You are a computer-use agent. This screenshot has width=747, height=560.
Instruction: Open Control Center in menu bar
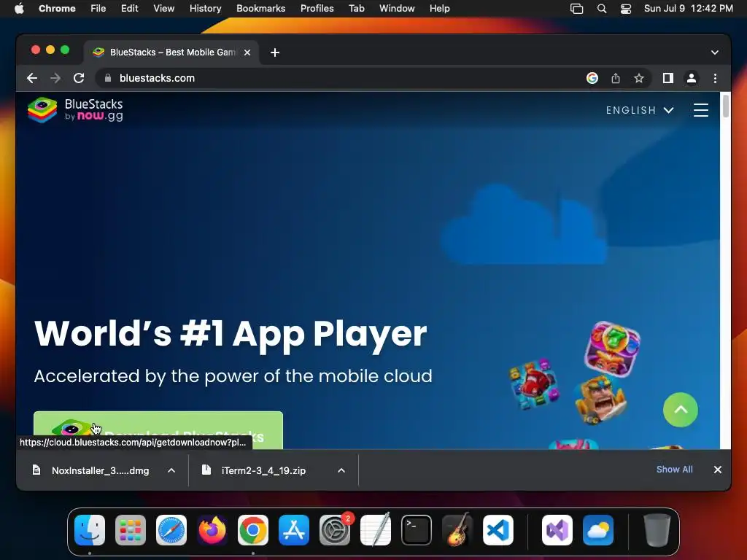click(625, 9)
